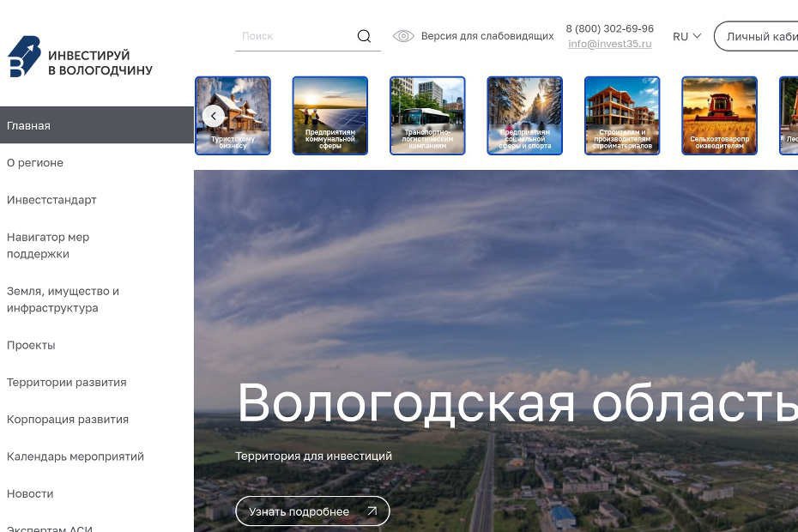Go to 'Календарь мероприятий'
Image resolution: width=798 pixels, height=532 pixels.
coord(76,456)
